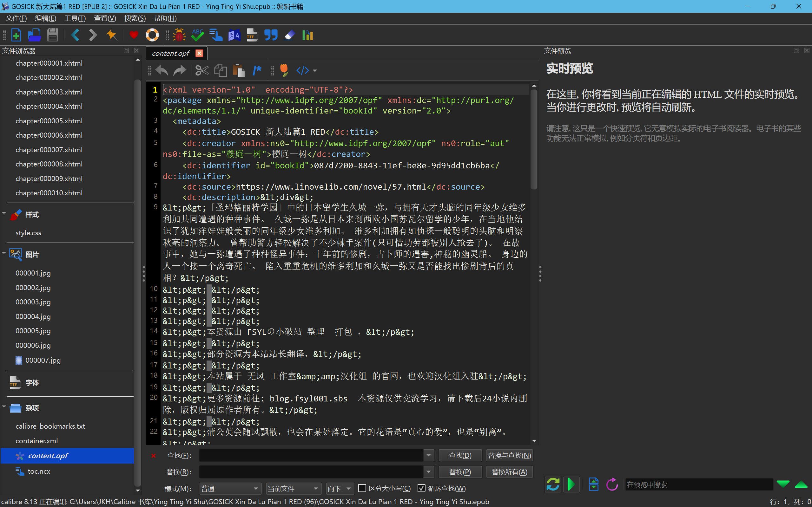Click the 查找(D) button
This screenshot has width=812, height=507.
pyautogui.click(x=460, y=455)
